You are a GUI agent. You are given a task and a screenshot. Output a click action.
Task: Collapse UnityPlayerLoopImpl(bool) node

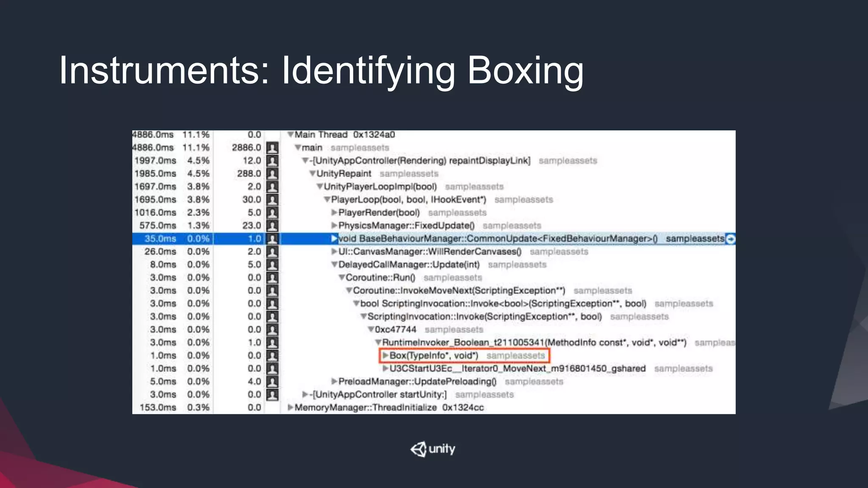pos(320,187)
